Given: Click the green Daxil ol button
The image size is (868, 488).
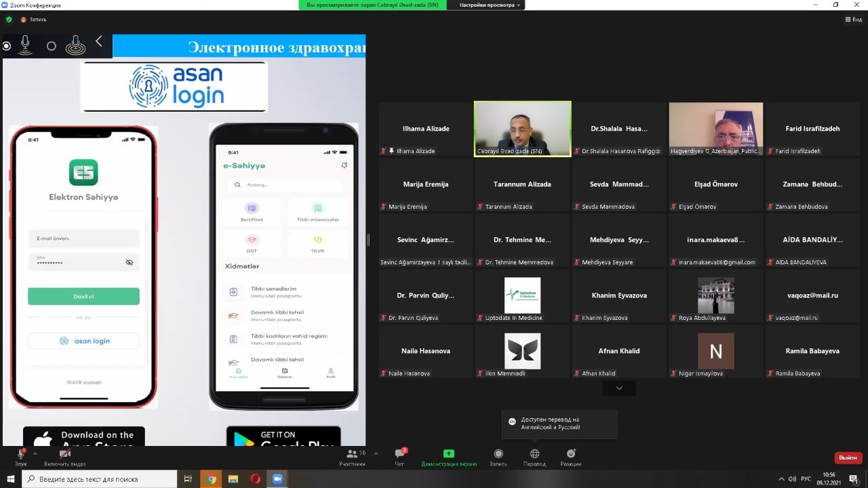Looking at the screenshot, I should pyautogui.click(x=83, y=296).
